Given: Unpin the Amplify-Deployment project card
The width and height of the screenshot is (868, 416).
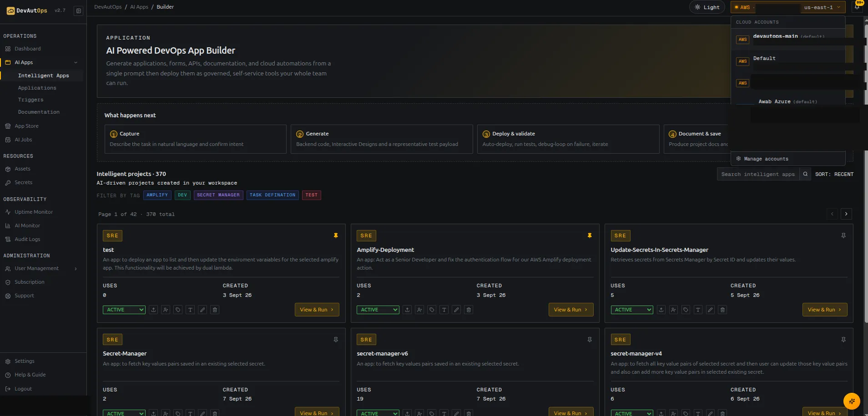Looking at the screenshot, I should click(x=590, y=236).
